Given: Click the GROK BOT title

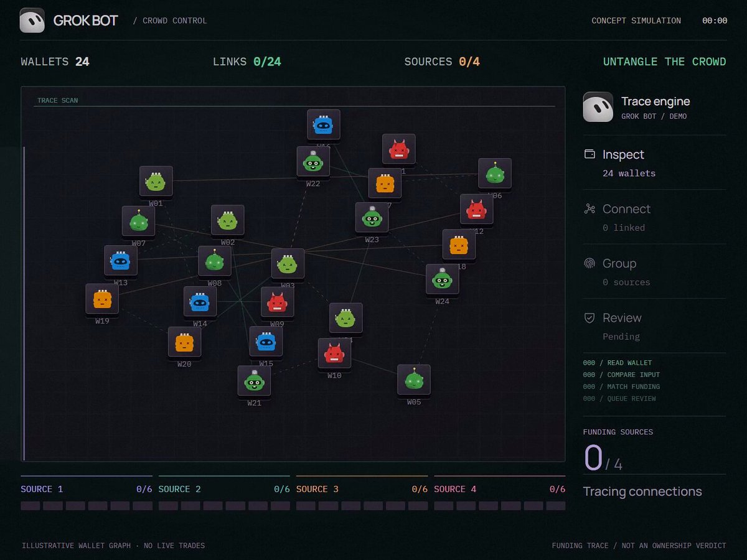Looking at the screenshot, I should pos(86,21).
